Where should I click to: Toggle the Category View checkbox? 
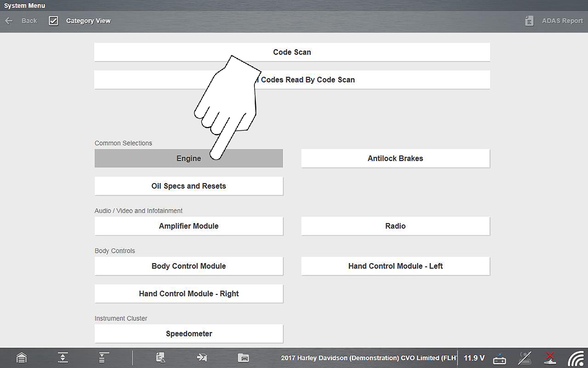(53, 21)
